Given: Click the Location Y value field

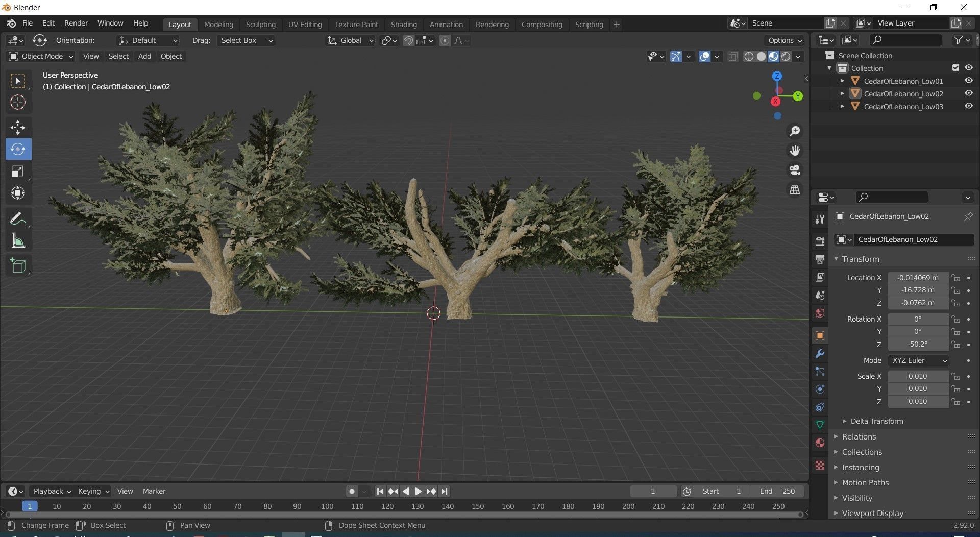Looking at the screenshot, I should click(918, 290).
